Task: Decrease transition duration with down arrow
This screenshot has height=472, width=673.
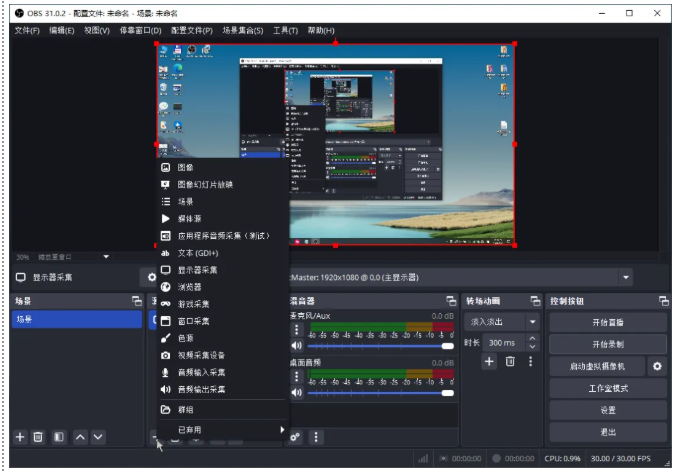Action: point(533,347)
